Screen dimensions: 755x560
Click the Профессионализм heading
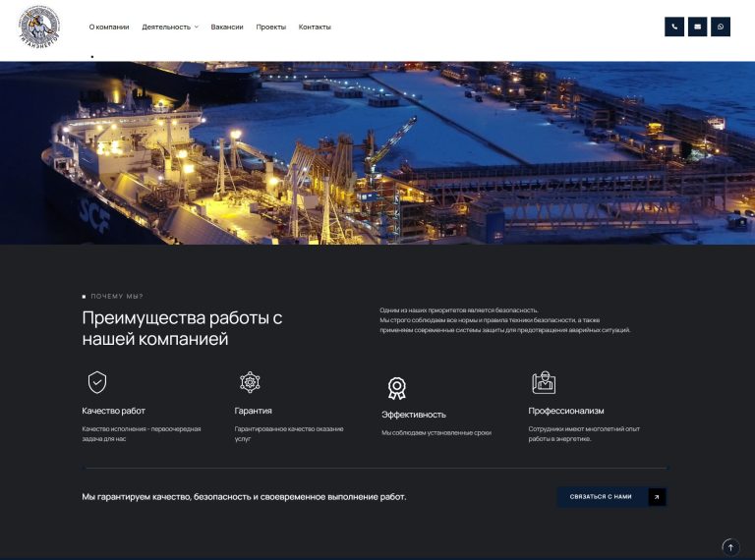(566, 411)
